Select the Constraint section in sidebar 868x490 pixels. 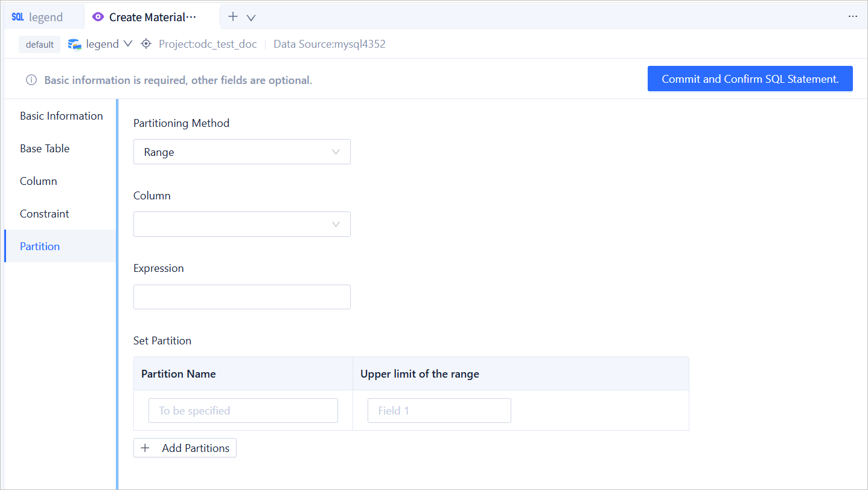(45, 214)
